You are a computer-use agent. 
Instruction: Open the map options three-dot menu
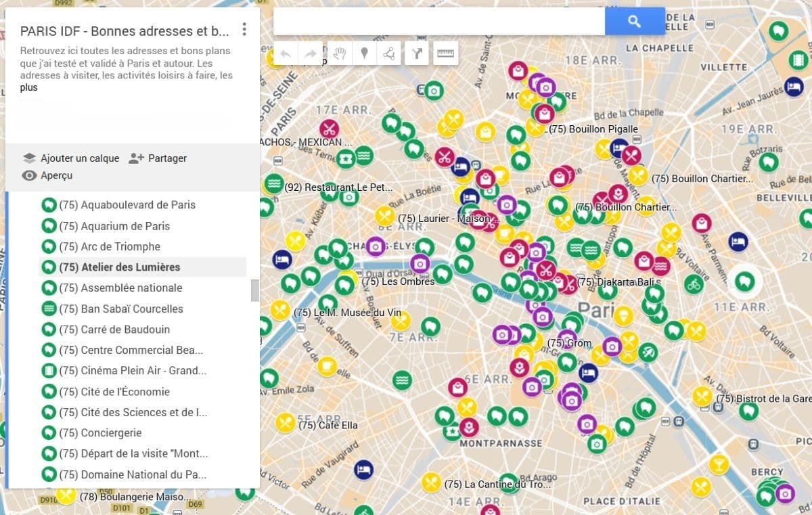[x=244, y=30]
